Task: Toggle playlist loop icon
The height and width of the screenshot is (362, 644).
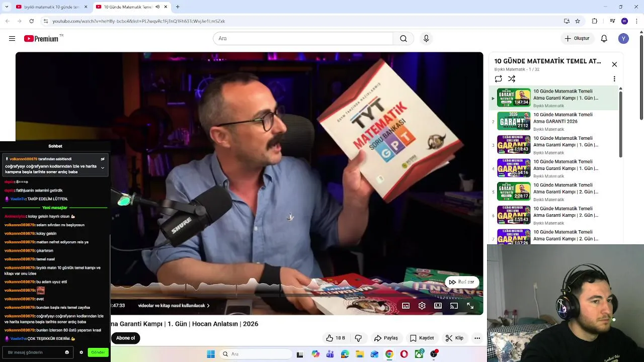Action: (x=498, y=79)
